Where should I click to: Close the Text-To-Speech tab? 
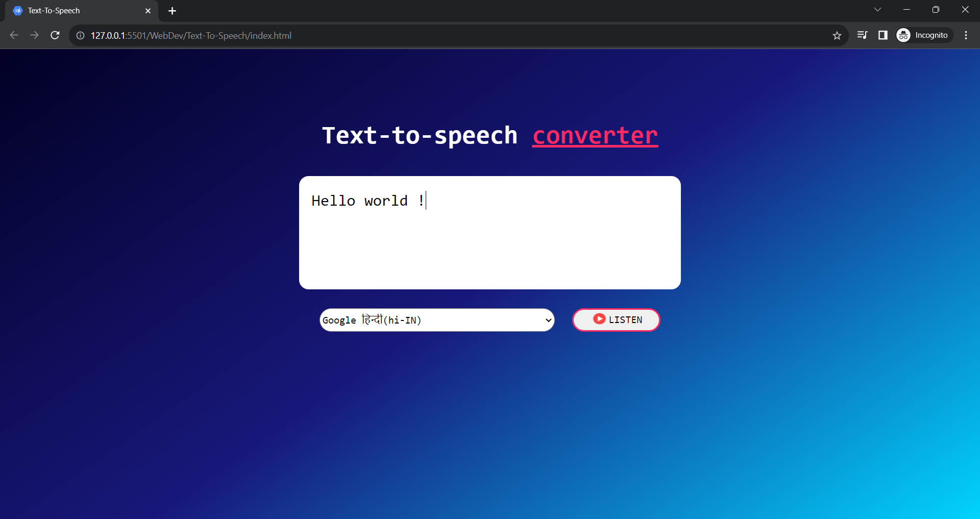coord(148,10)
